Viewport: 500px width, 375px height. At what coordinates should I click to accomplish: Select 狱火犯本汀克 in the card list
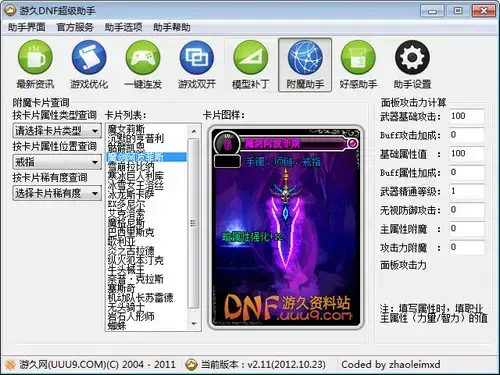tap(136, 259)
